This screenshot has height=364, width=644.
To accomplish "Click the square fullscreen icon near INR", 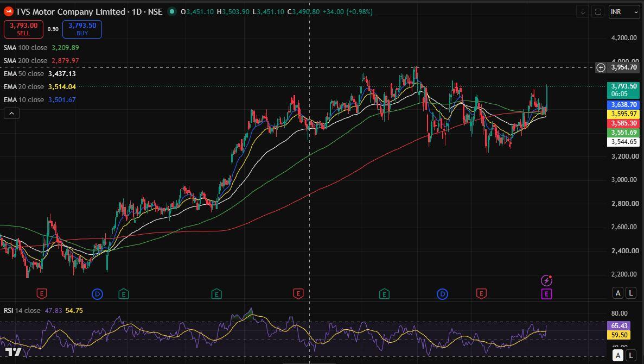I will tap(598, 12).
